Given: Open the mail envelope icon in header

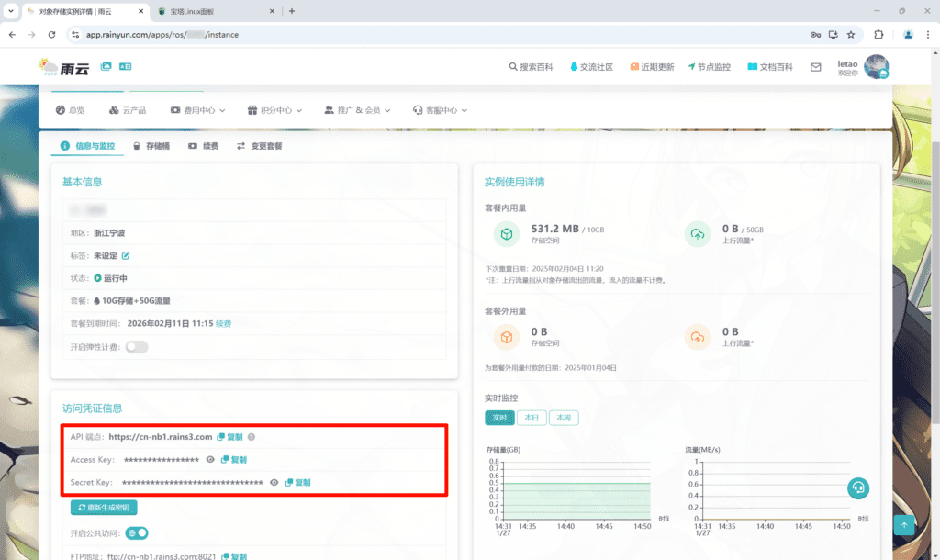Looking at the screenshot, I should (815, 67).
